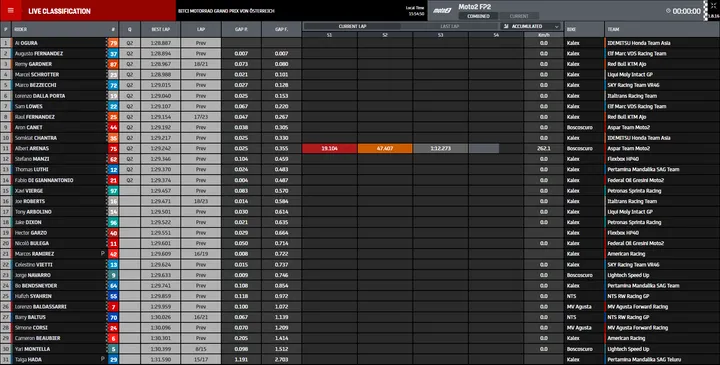Select rider row Fabio DI GIANNANTONIO
The height and width of the screenshot is (365, 720).
(360, 180)
